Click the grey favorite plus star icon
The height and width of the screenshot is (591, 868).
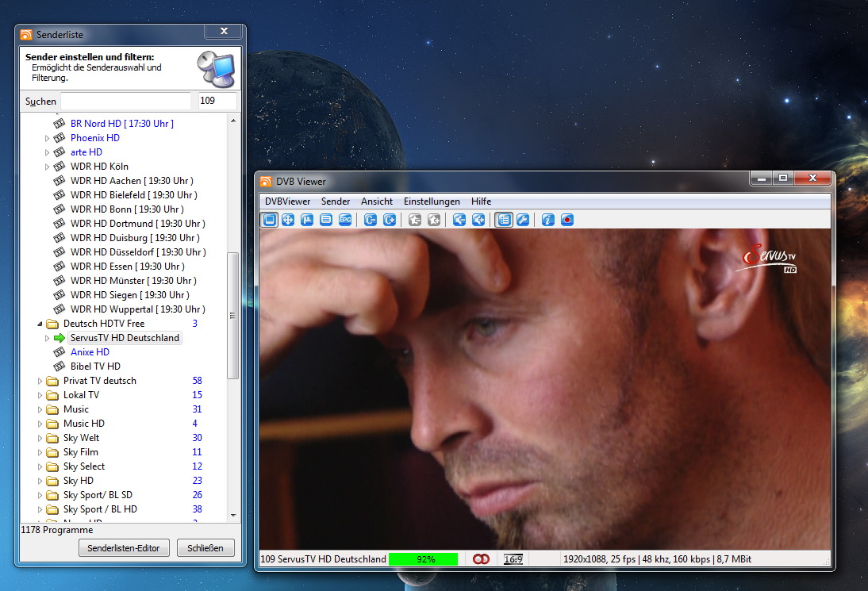click(434, 221)
